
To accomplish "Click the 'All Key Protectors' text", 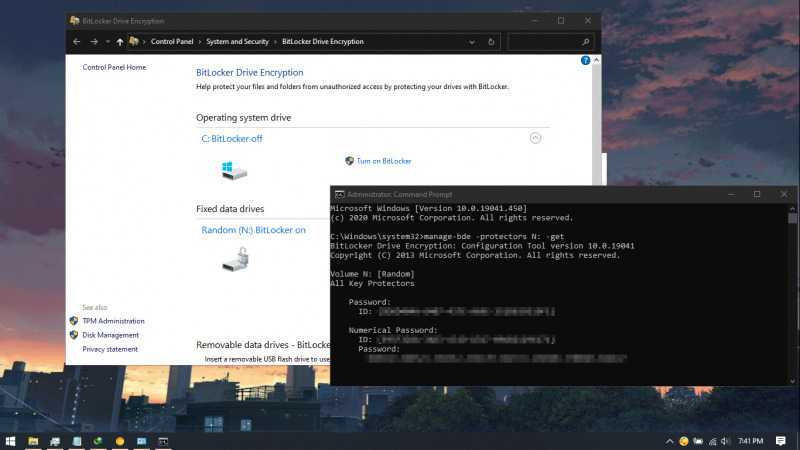I will [x=372, y=284].
